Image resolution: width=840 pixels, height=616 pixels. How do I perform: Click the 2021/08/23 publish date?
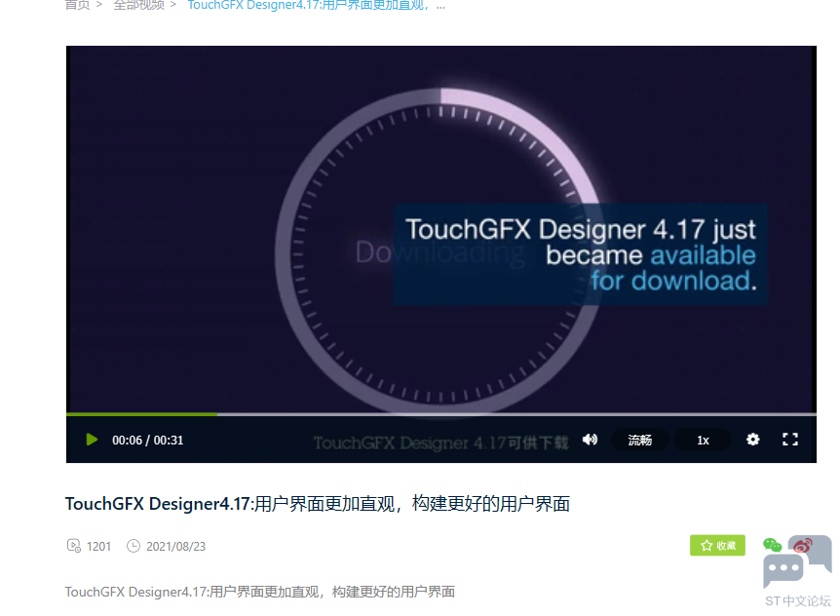175,547
